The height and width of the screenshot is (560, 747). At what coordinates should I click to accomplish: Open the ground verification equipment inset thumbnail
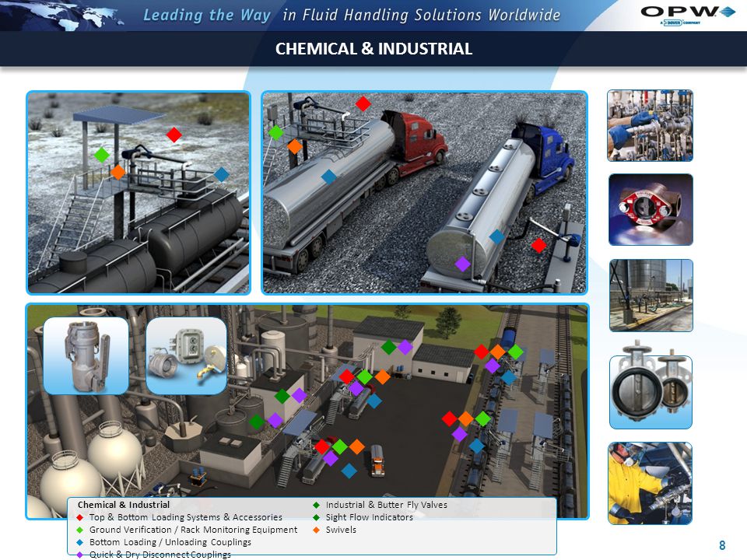pyautogui.click(x=186, y=355)
